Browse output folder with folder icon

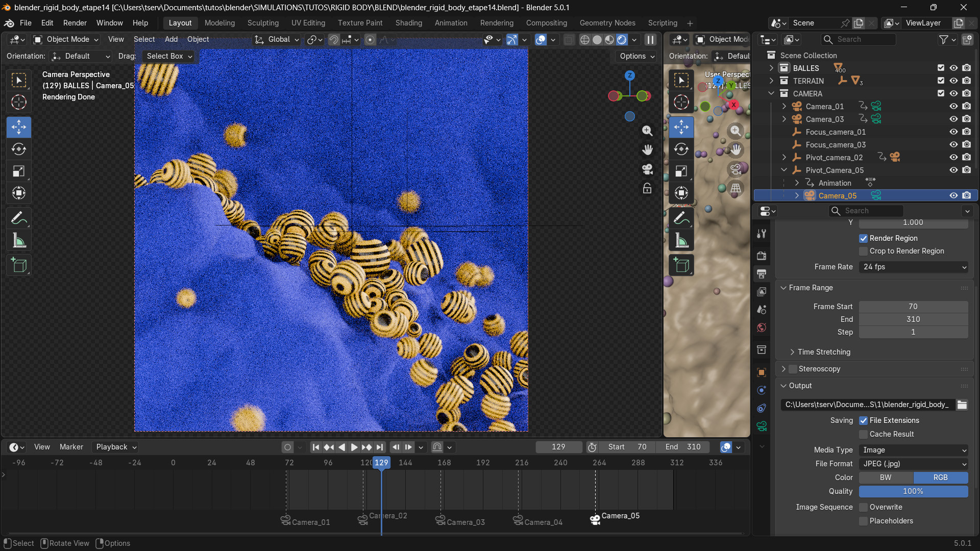pos(962,405)
